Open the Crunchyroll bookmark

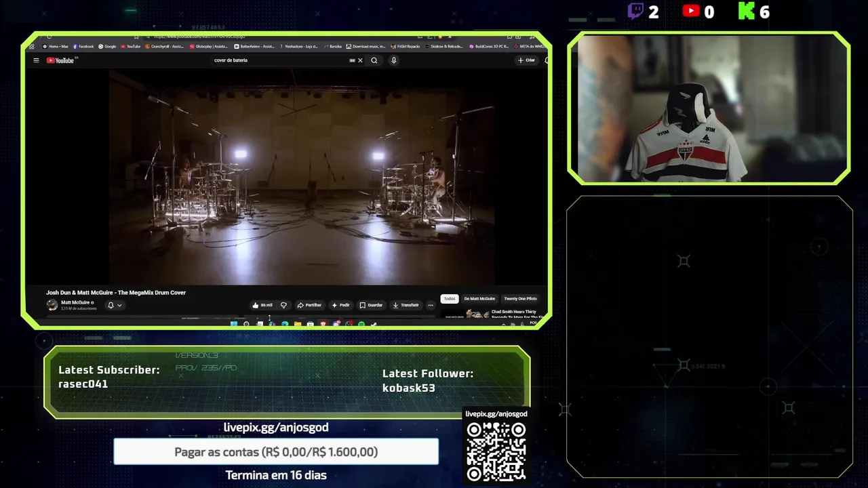165,46
